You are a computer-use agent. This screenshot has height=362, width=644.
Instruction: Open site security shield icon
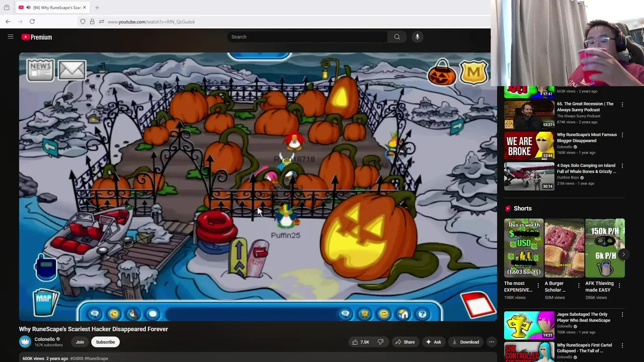tap(83, 22)
